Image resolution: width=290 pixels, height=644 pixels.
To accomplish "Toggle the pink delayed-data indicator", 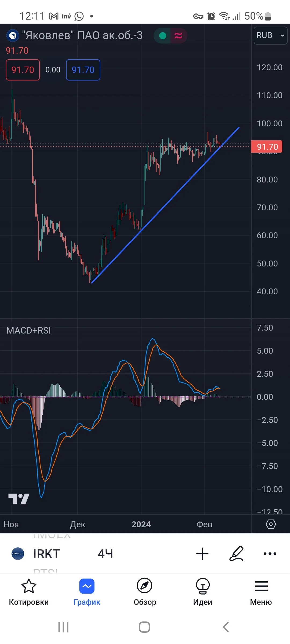I will [179, 36].
